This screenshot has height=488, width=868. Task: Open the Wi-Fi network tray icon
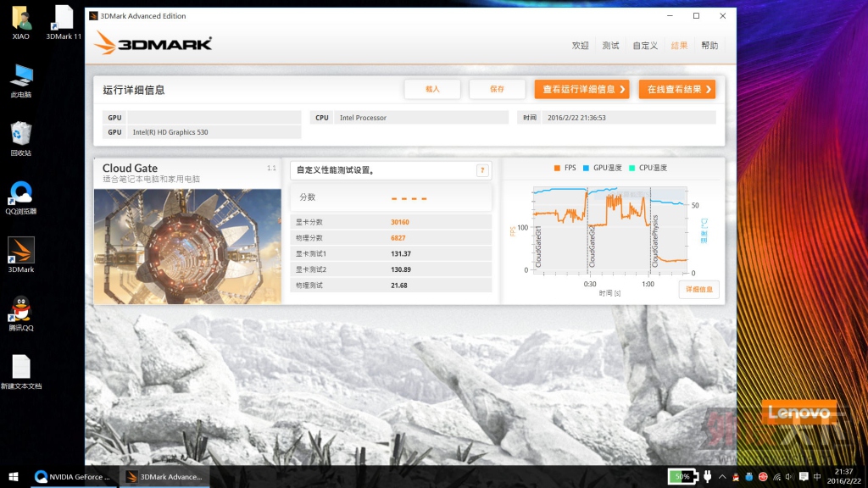(776, 477)
